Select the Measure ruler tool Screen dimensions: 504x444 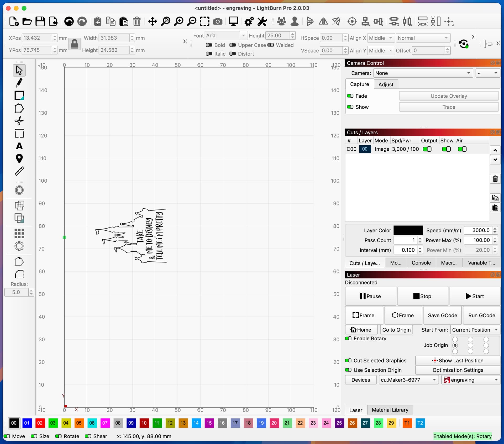(x=19, y=171)
